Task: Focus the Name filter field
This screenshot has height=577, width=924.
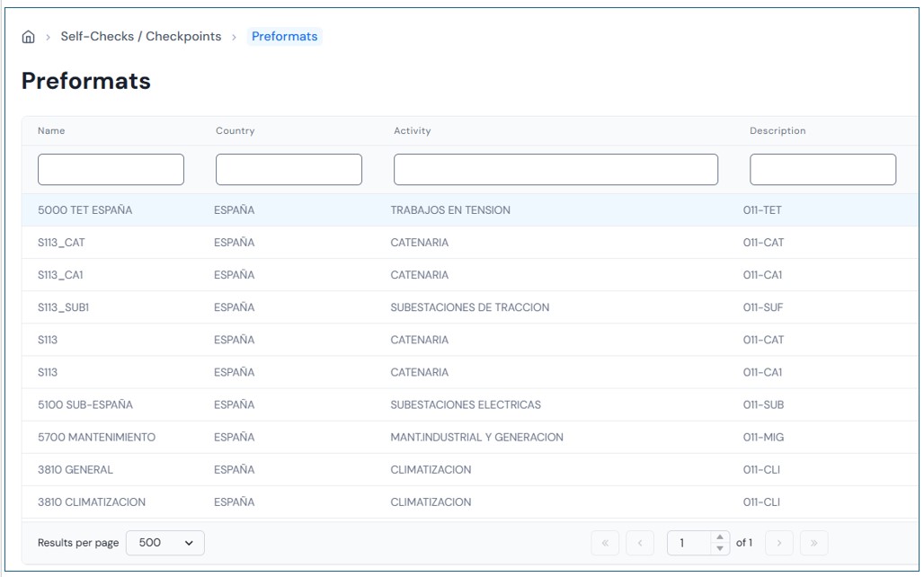Action: click(x=111, y=170)
